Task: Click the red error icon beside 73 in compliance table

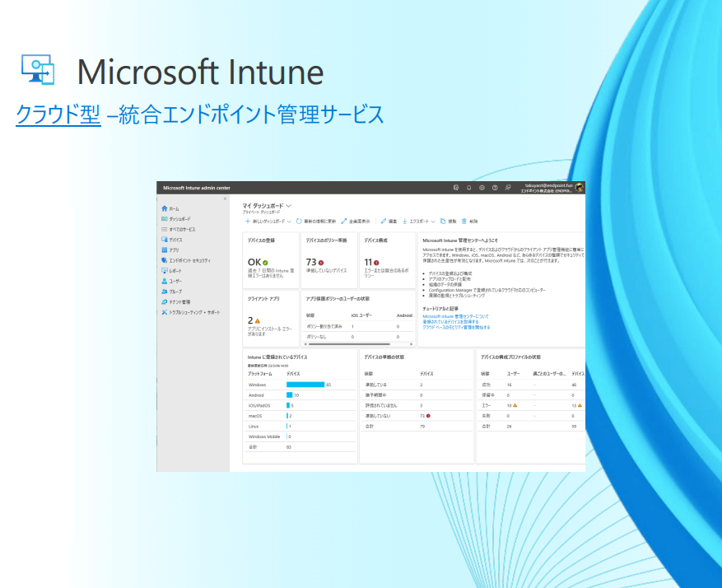Action: (x=428, y=416)
